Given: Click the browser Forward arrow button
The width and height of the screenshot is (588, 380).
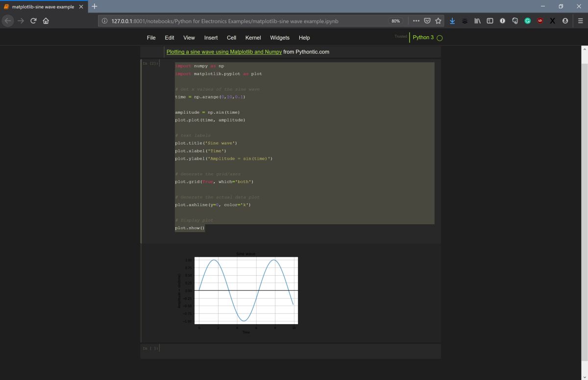Looking at the screenshot, I should coord(21,21).
